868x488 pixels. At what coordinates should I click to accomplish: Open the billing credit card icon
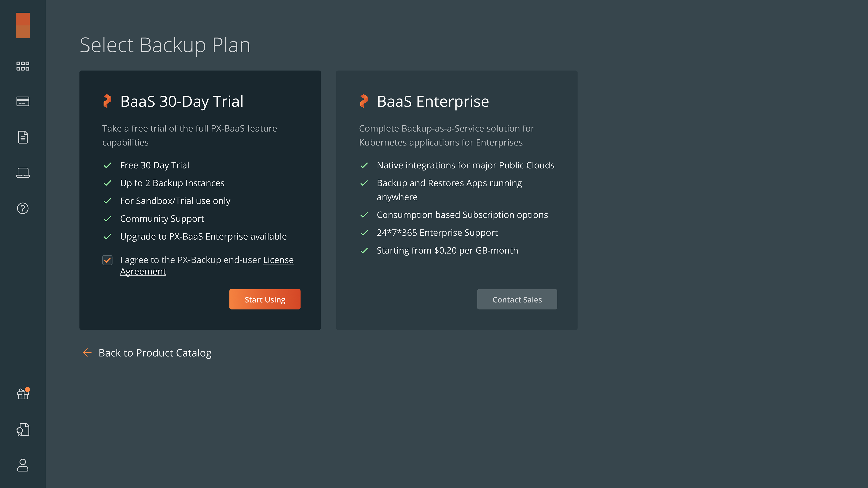click(23, 101)
